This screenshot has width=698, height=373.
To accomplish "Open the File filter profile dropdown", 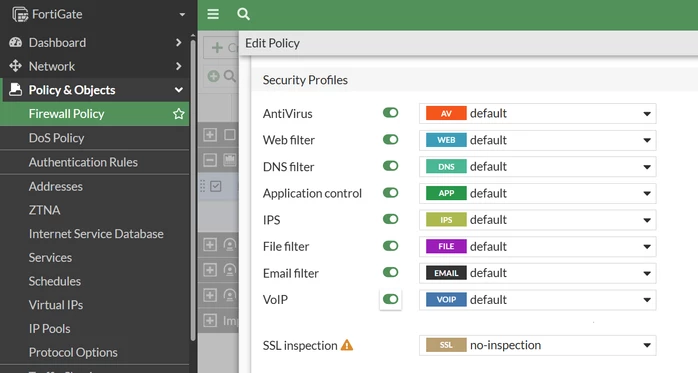I will (x=537, y=247).
